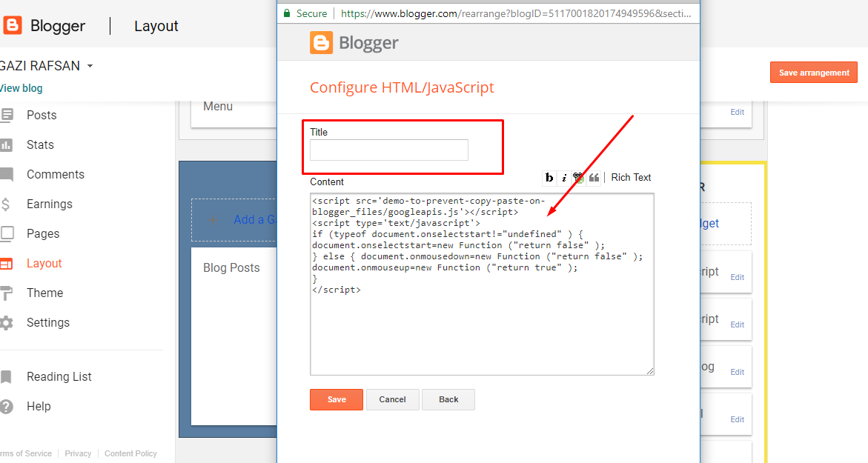
Task: Go Back in the gadget dialog
Action: click(x=448, y=399)
